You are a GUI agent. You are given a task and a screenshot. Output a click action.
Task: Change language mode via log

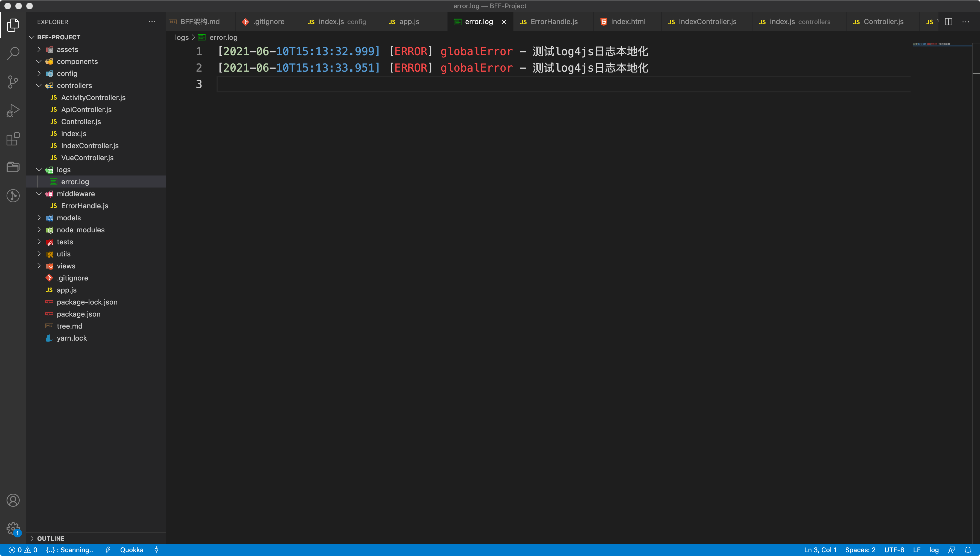click(934, 550)
